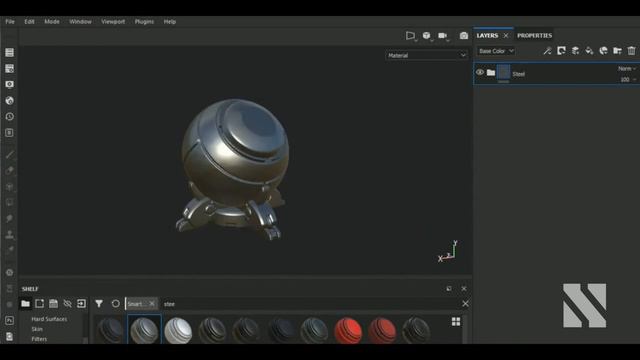
Task: Undock the Shelf panel with popout icon
Action: (449, 289)
